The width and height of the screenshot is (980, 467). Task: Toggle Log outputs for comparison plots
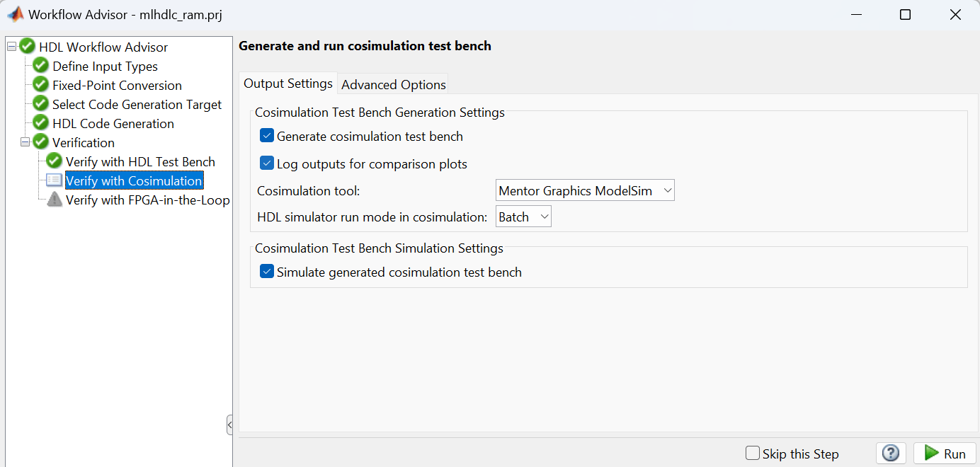pos(267,163)
